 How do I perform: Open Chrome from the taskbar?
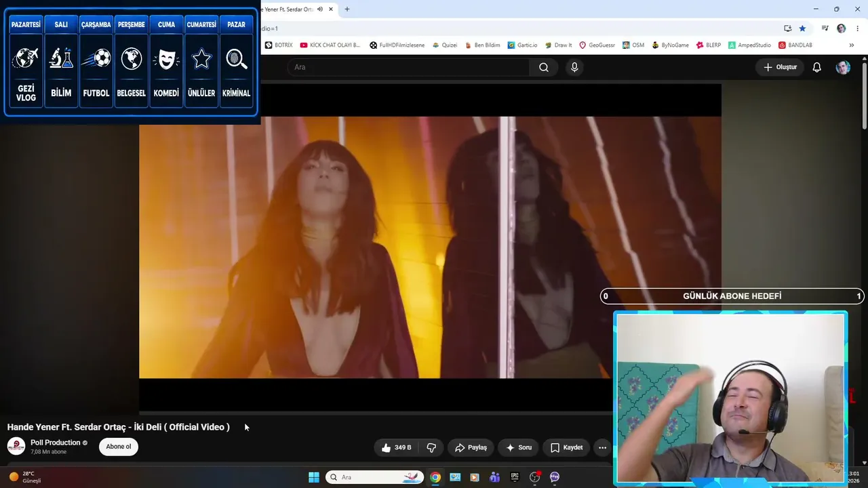[x=435, y=477]
